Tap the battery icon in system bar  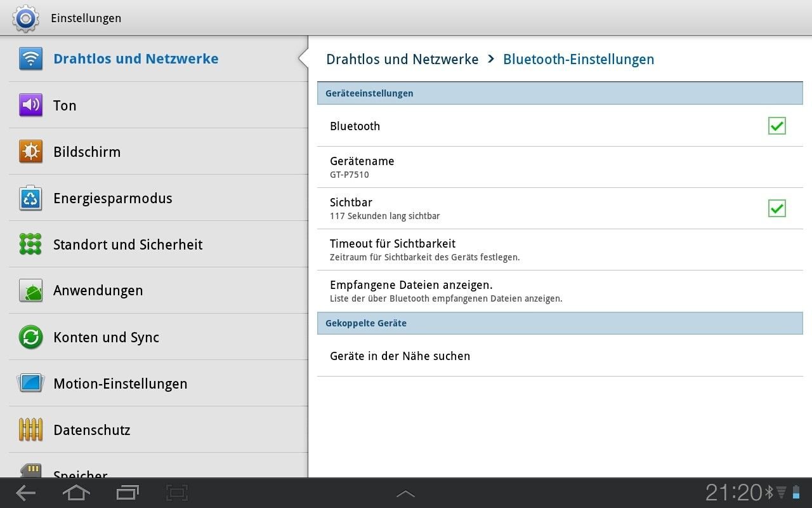coord(796,492)
